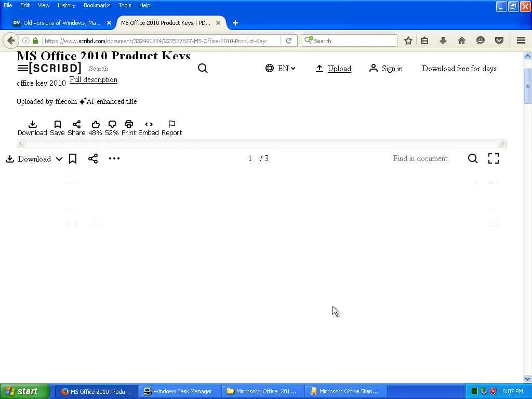Click the page number field showing 1

(250, 158)
